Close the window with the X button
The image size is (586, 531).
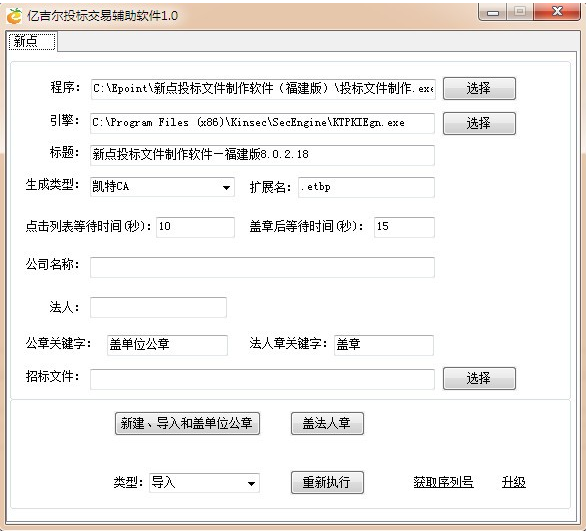click(x=557, y=12)
